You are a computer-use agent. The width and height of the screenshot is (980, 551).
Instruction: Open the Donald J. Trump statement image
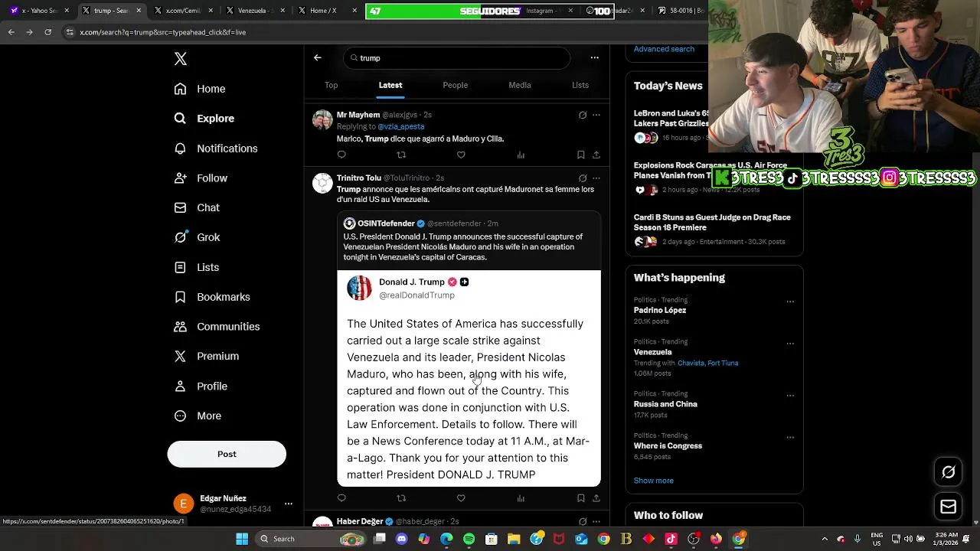[469, 378]
